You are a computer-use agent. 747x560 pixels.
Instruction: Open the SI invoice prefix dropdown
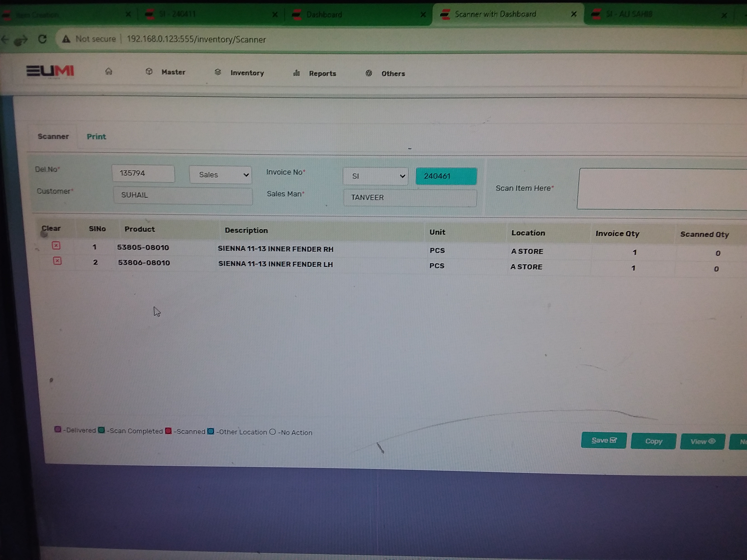tap(375, 176)
